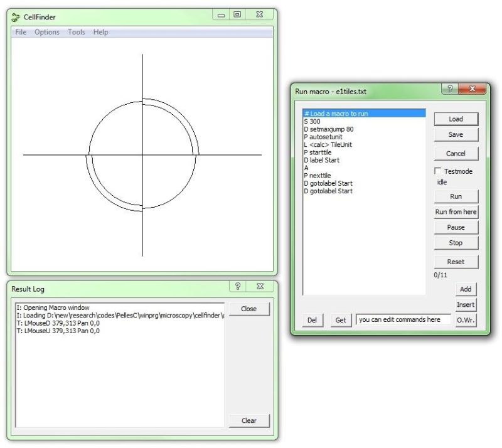The height and width of the screenshot is (448, 502).
Task: Click the 'I: Opening Macro window' log entry
Action: point(120,307)
